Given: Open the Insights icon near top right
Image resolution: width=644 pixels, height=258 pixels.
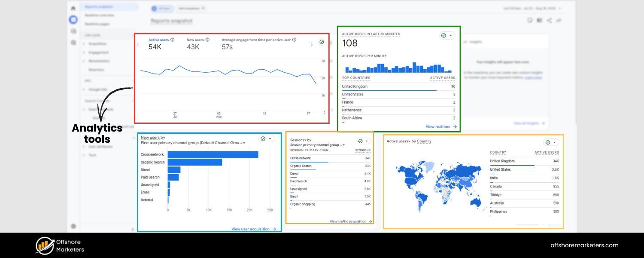Looking at the screenshot, I should (559, 20).
